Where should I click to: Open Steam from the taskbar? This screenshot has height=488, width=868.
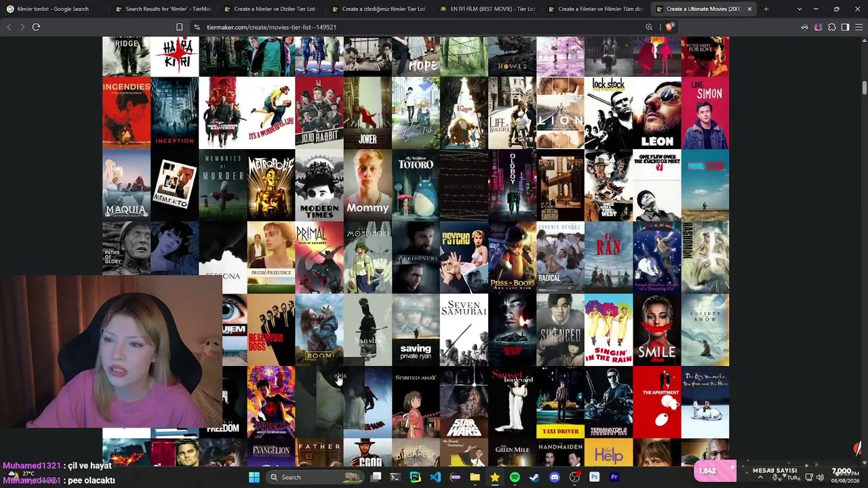coord(534,477)
